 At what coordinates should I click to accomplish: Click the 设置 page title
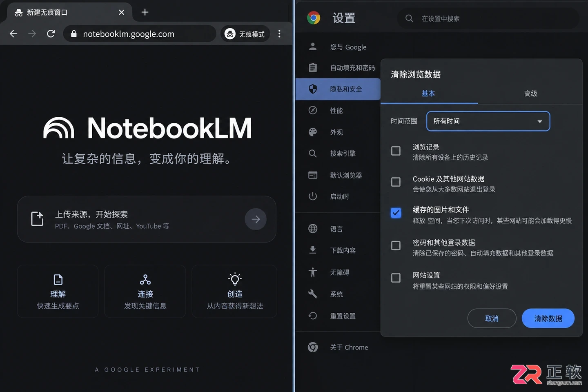point(344,18)
